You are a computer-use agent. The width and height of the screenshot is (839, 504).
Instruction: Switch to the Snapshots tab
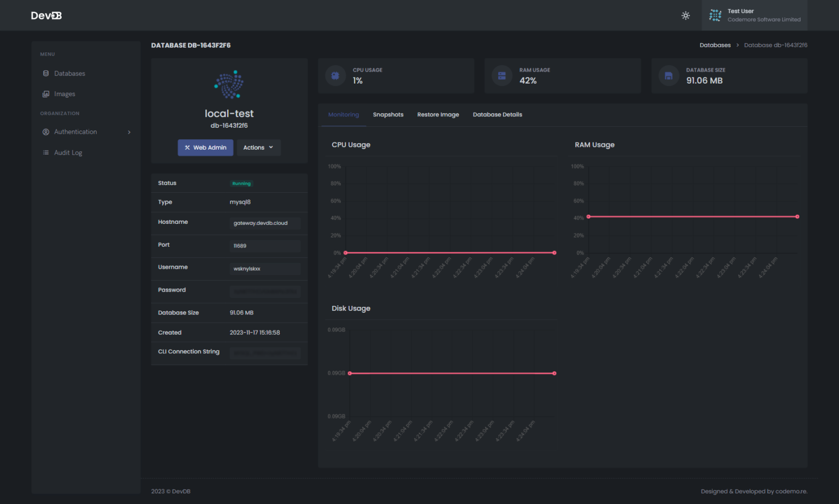point(388,114)
